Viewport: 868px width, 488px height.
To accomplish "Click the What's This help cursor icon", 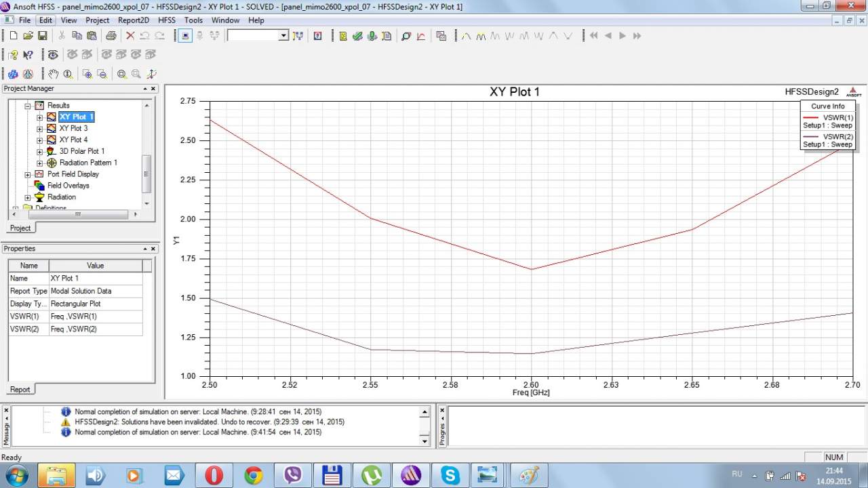I will 28,55.
